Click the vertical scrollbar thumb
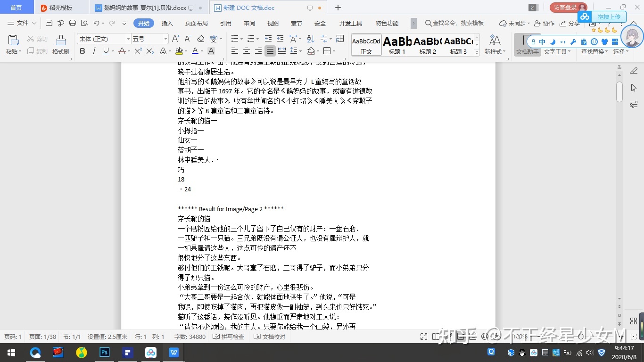The width and height of the screenshot is (644, 362). pyautogui.click(x=619, y=92)
